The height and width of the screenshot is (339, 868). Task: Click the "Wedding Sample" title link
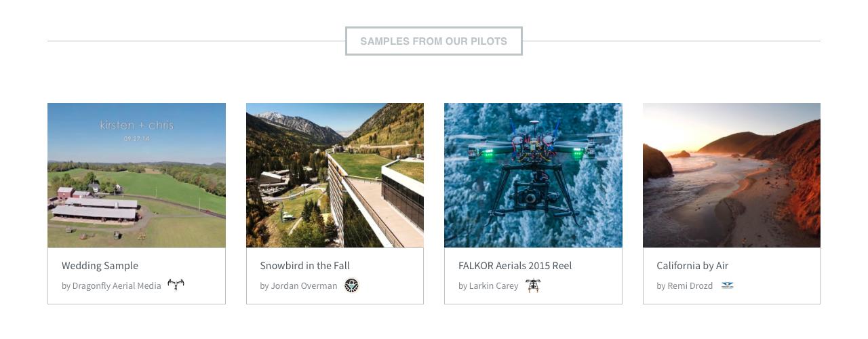100,266
